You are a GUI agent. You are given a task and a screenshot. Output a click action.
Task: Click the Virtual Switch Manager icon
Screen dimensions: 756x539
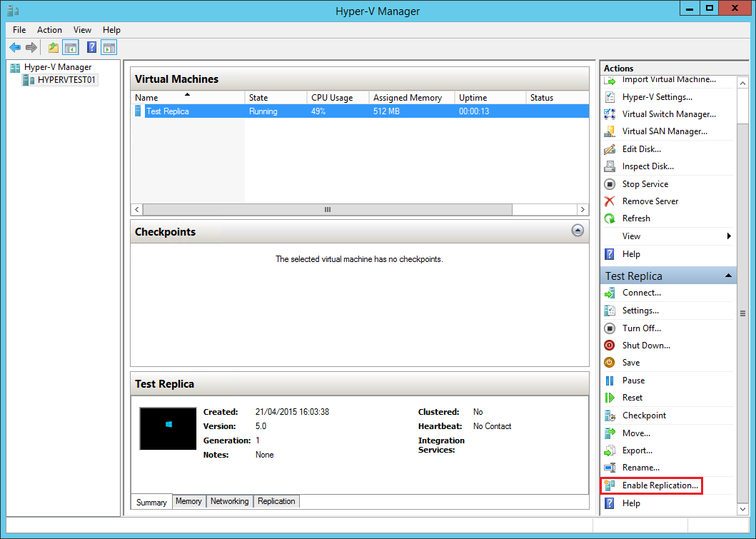(610, 114)
